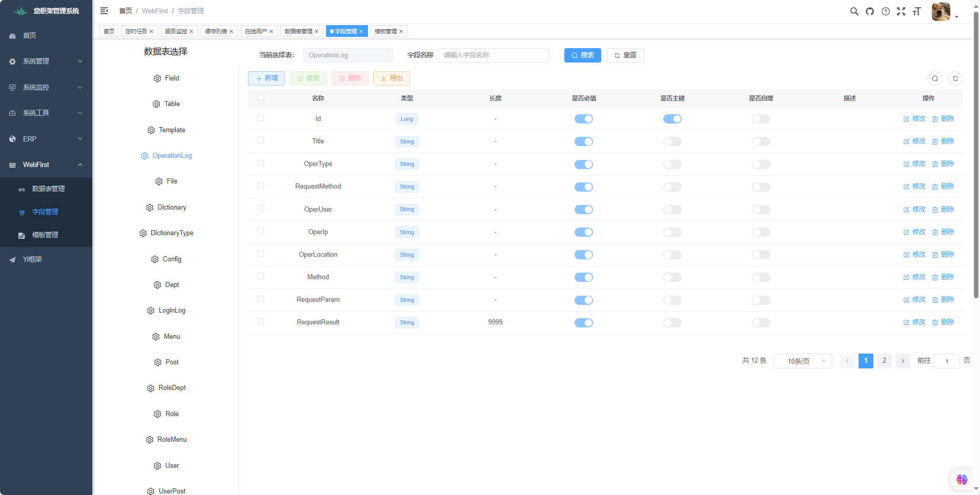The image size is (980, 495).
Task: Toggle required switch for Title row
Action: coord(583,141)
